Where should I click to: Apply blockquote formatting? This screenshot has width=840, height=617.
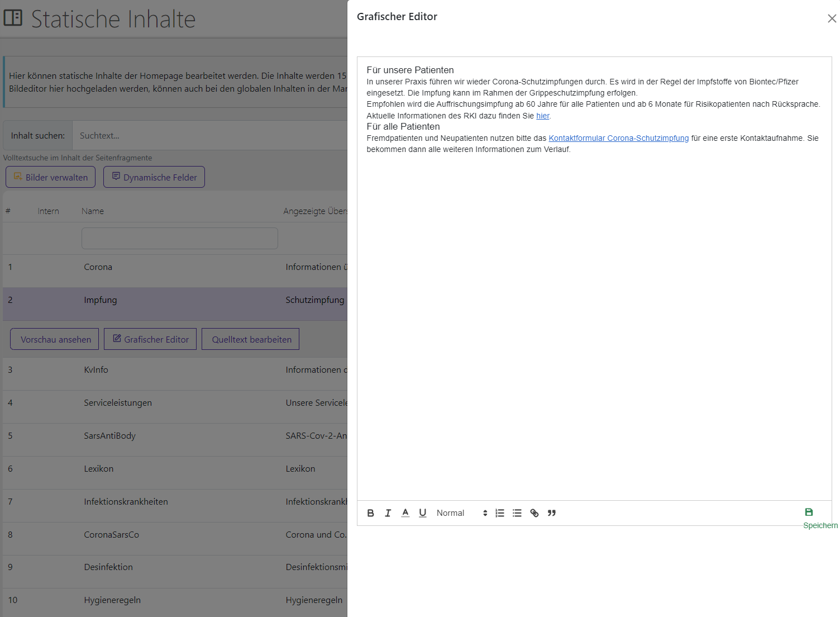tap(552, 513)
